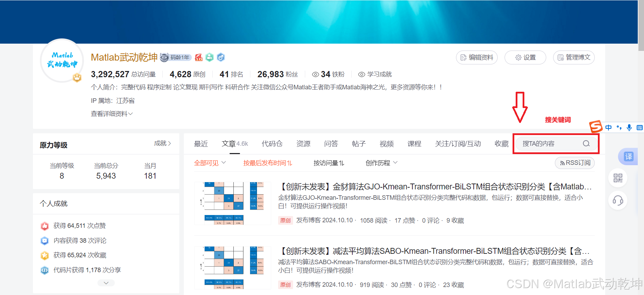Open the Sogou soft keyboard icon
The image size is (644, 295).
[639, 127]
